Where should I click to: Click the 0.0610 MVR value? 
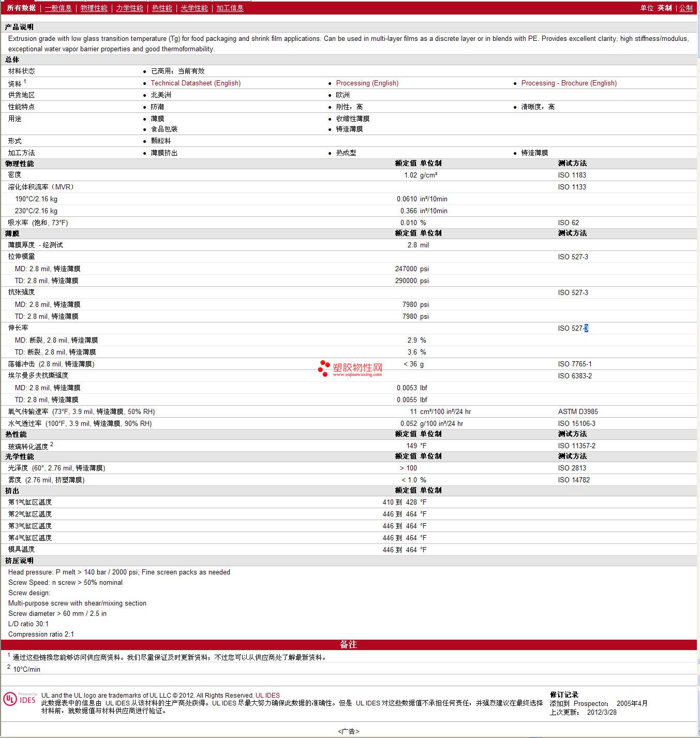[407, 199]
